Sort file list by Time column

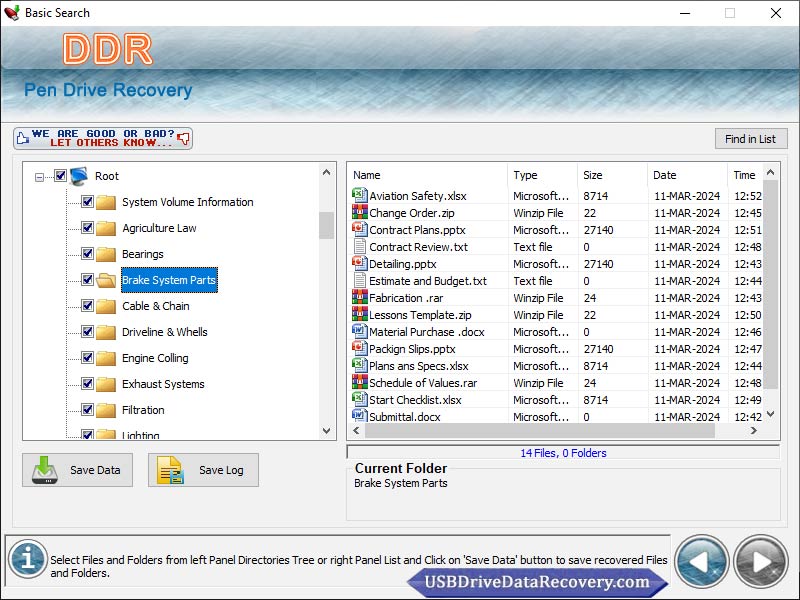click(745, 175)
